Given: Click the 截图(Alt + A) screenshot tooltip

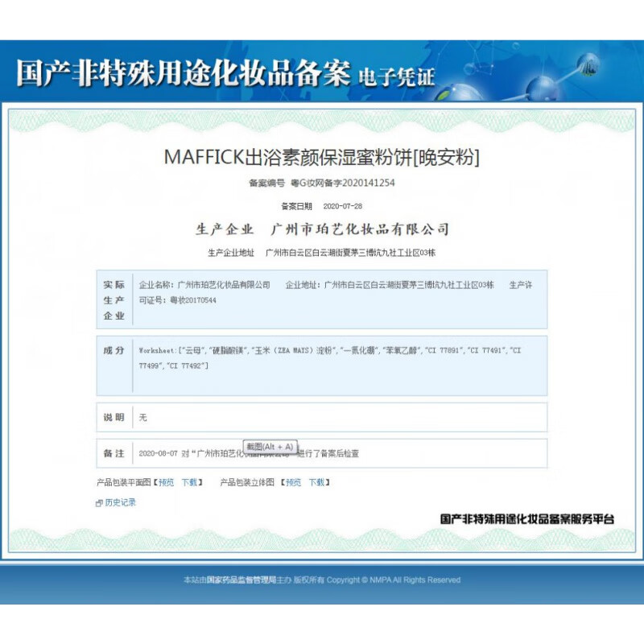Looking at the screenshot, I should point(270,447).
